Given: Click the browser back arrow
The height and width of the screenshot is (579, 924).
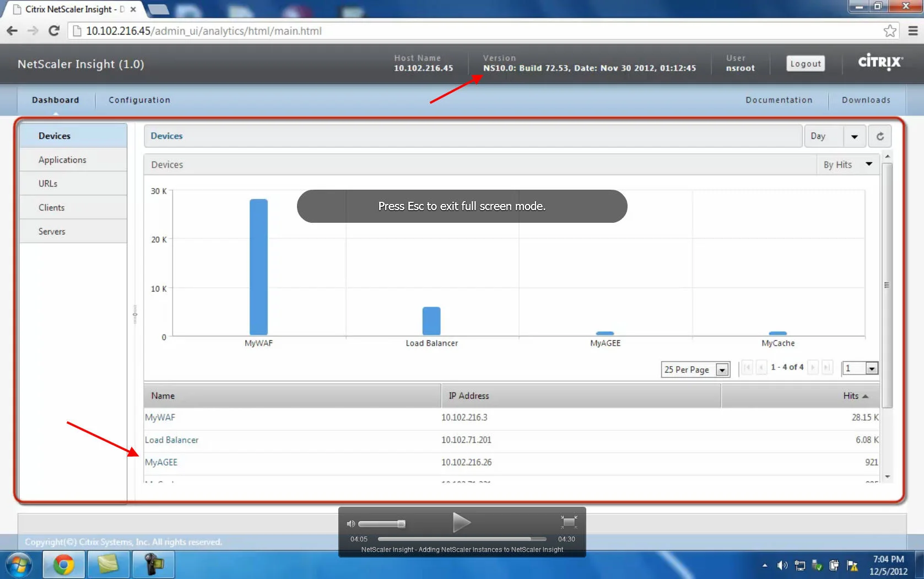Looking at the screenshot, I should (x=12, y=31).
